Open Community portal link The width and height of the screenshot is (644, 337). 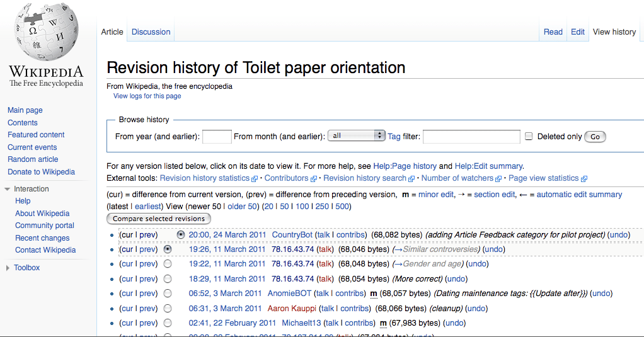45,226
